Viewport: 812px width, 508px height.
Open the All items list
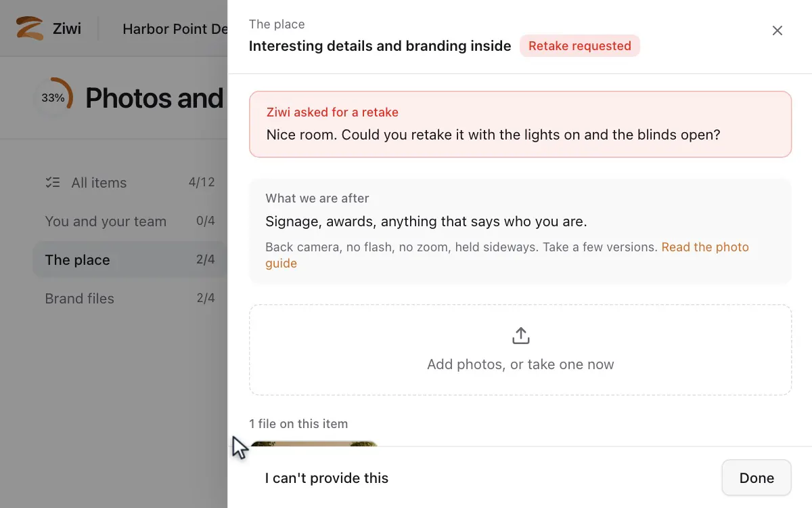click(130, 182)
